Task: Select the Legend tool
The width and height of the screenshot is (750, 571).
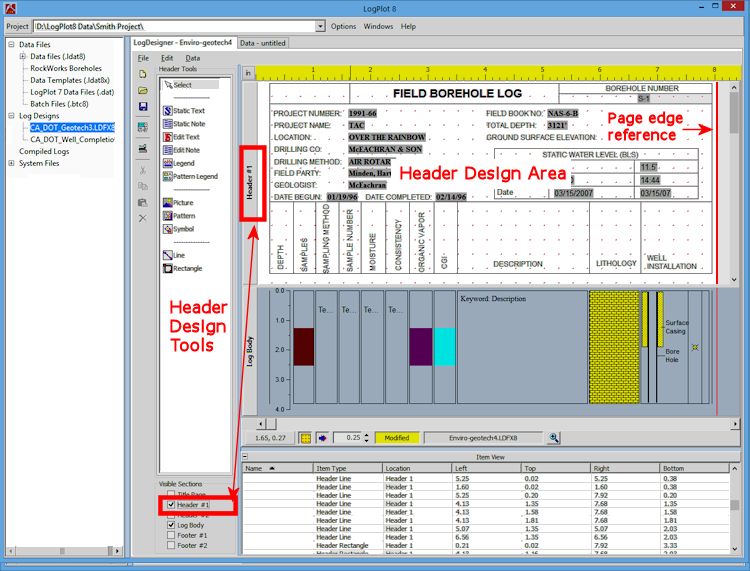Action: pyautogui.click(x=178, y=163)
